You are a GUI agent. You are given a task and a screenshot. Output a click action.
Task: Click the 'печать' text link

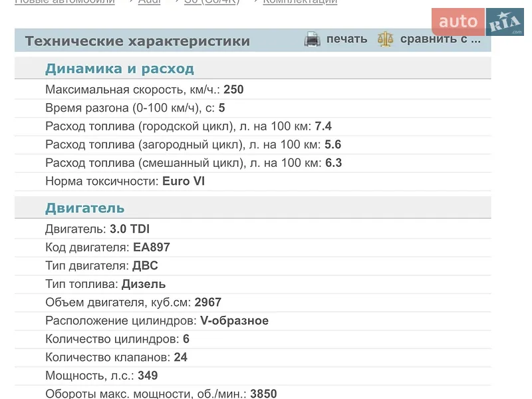pyautogui.click(x=346, y=39)
